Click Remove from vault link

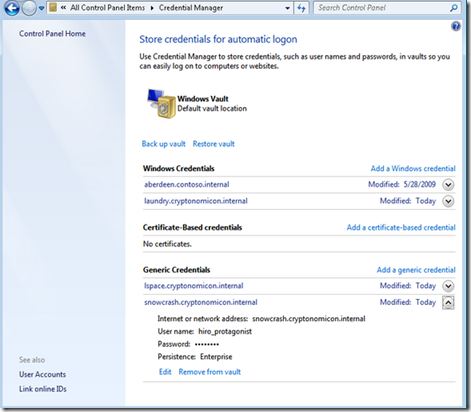pyautogui.click(x=210, y=372)
